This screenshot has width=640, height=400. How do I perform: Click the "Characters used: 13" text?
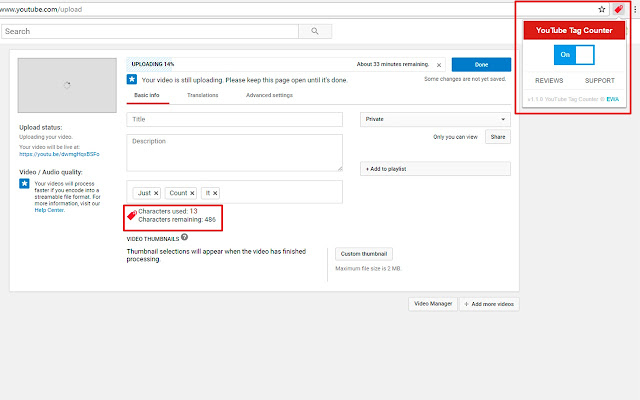coord(168,211)
